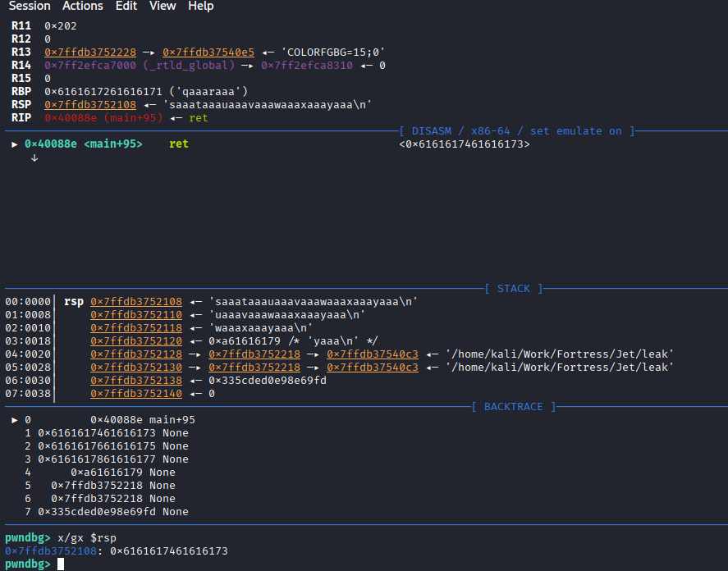
Task: Open the Actions menu
Action: pyautogui.click(x=83, y=6)
